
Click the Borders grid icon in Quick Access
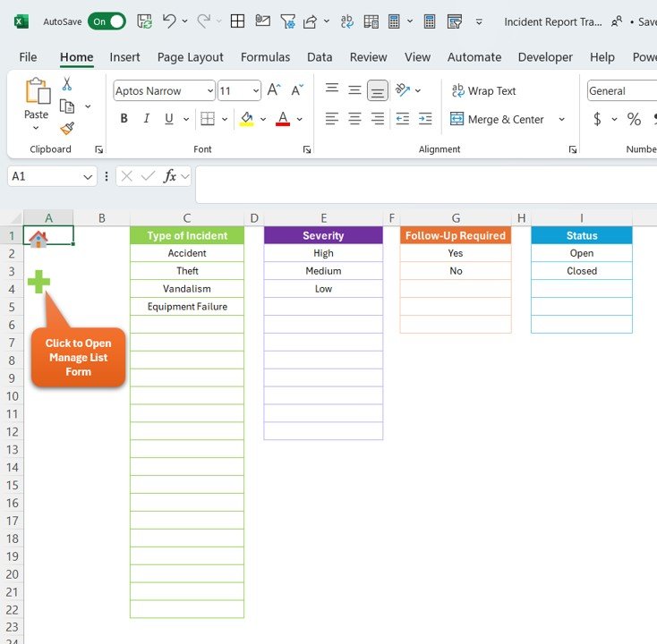click(237, 21)
